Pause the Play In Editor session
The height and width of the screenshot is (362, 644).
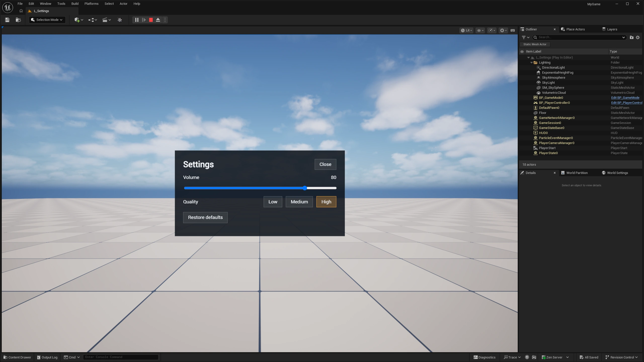[137, 20]
